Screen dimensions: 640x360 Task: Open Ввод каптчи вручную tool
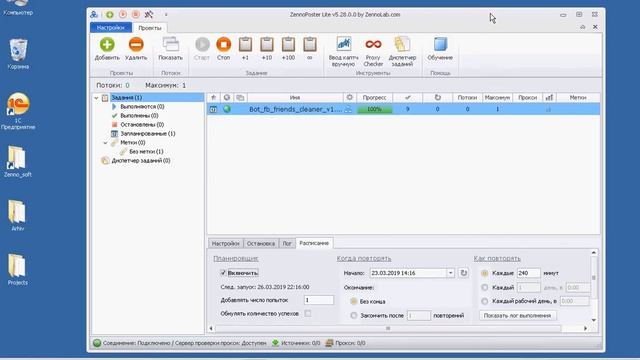[344, 44]
